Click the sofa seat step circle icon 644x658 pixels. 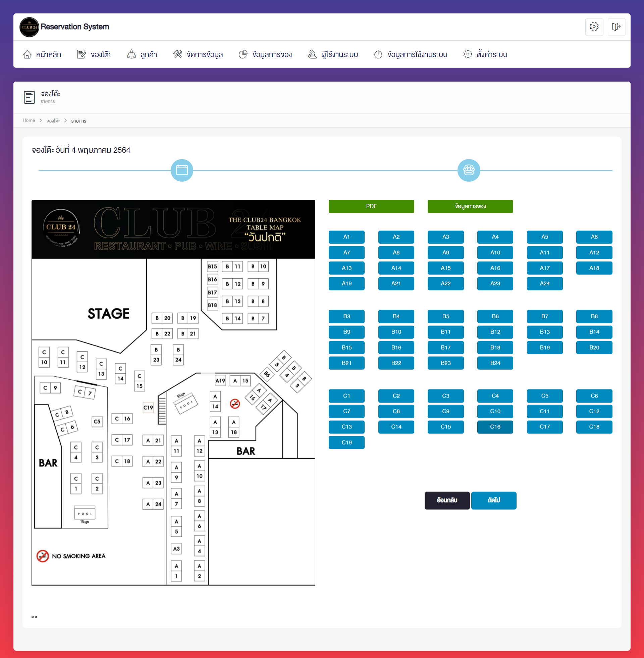tap(469, 170)
